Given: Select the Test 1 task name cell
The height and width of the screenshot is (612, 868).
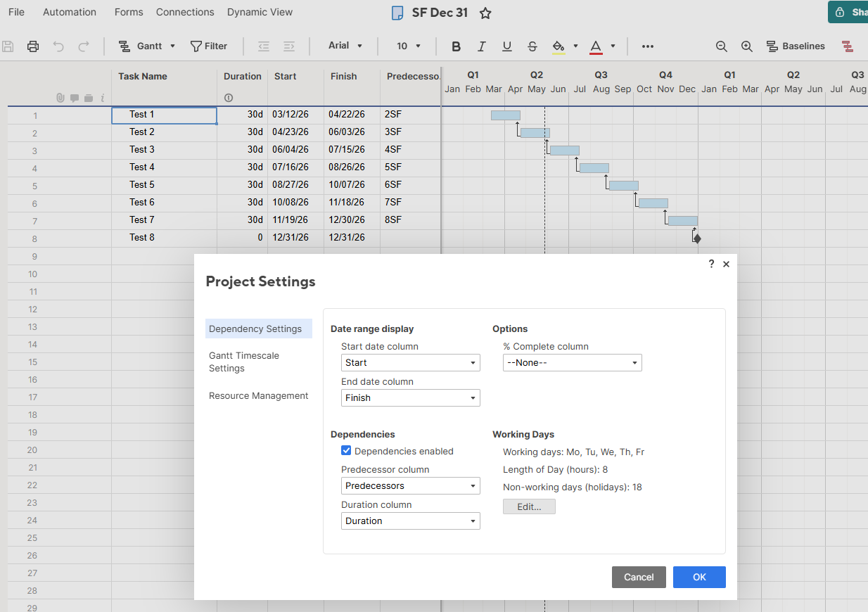Looking at the screenshot, I should [164, 115].
